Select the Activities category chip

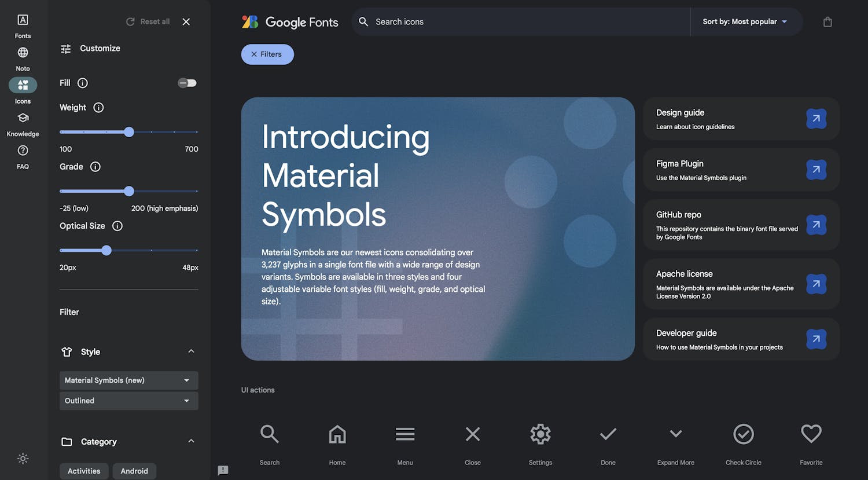(84, 471)
